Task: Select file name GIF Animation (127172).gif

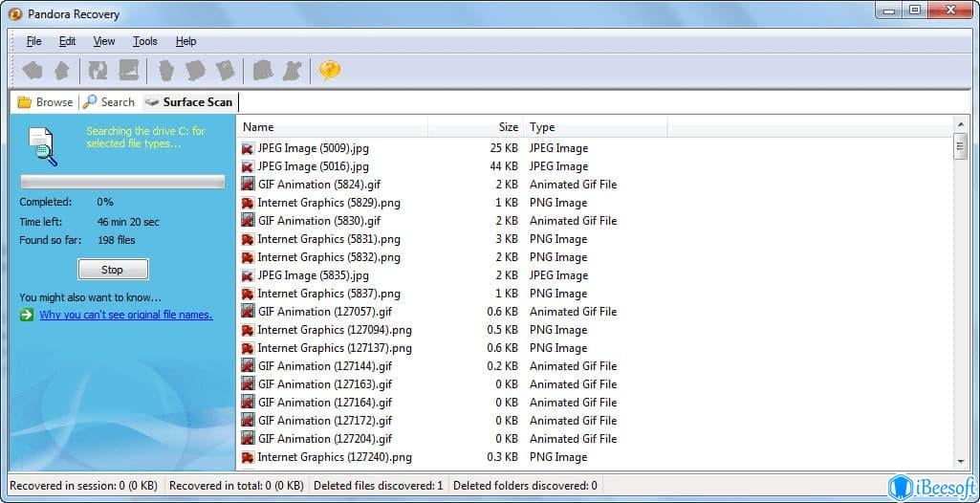Action: (325, 421)
